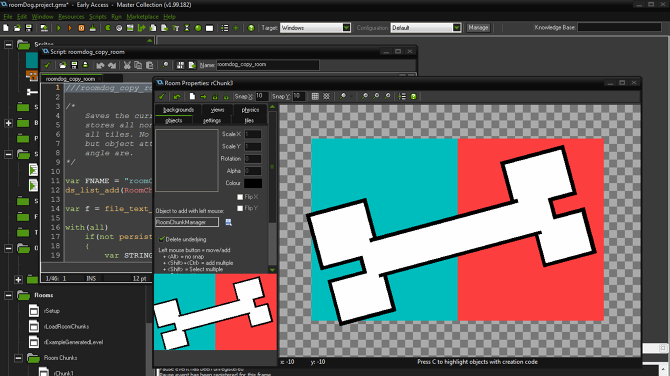Click the instance order list icon in Room toolbar

point(402,97)
